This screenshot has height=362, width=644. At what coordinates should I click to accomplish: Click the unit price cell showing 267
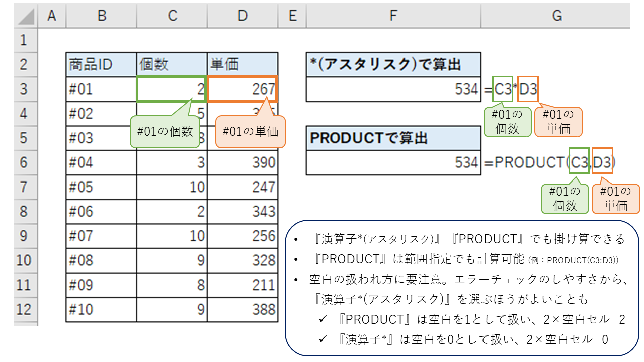click(x=243, y=89)
